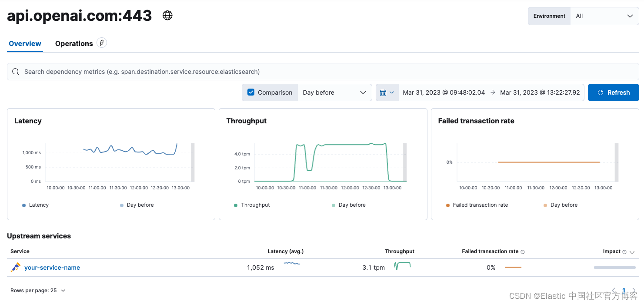The width and height of the screenshot is (644, 304).
Task: Click the 0% failed rate table value
Action: (491, 268)
